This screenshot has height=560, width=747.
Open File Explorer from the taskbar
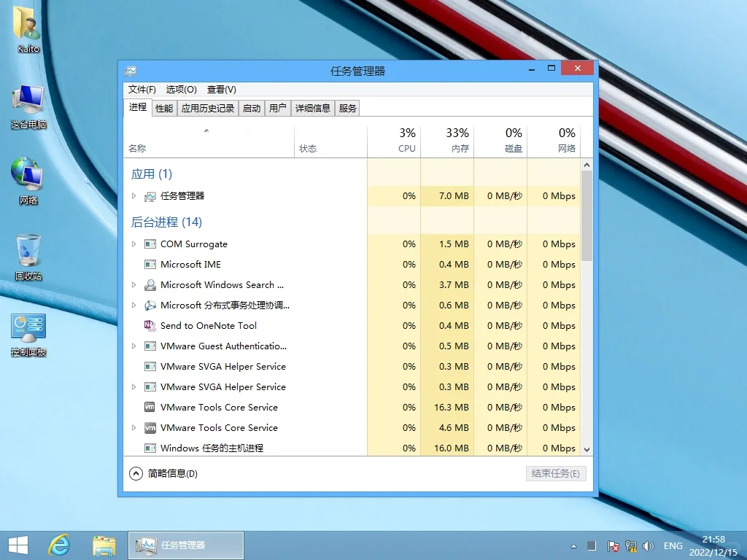coord(104,545)
